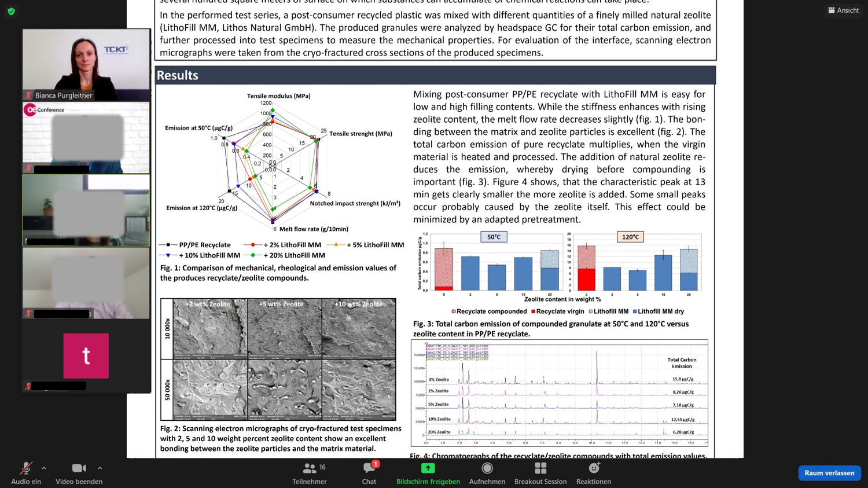Screen dimensions: 868x488
Task: Click 'Lithofill MM dry' legend entry
Action: tap(659, 311)
